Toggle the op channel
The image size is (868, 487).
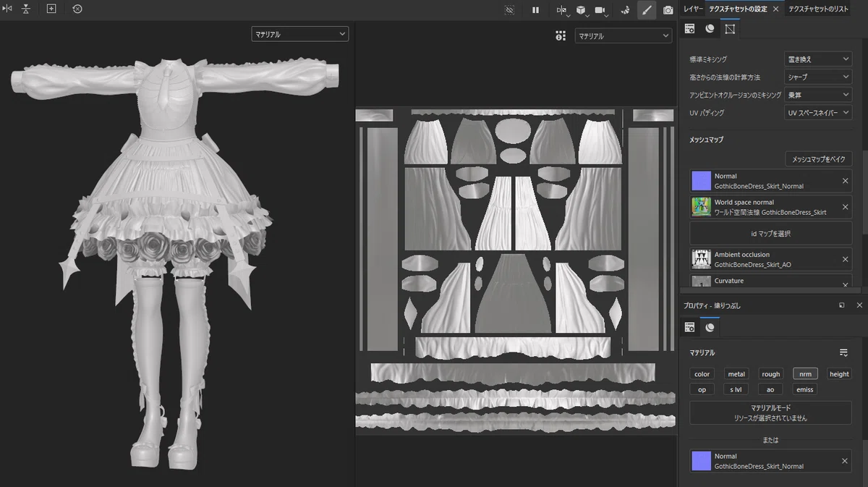(x=702, y=389)
